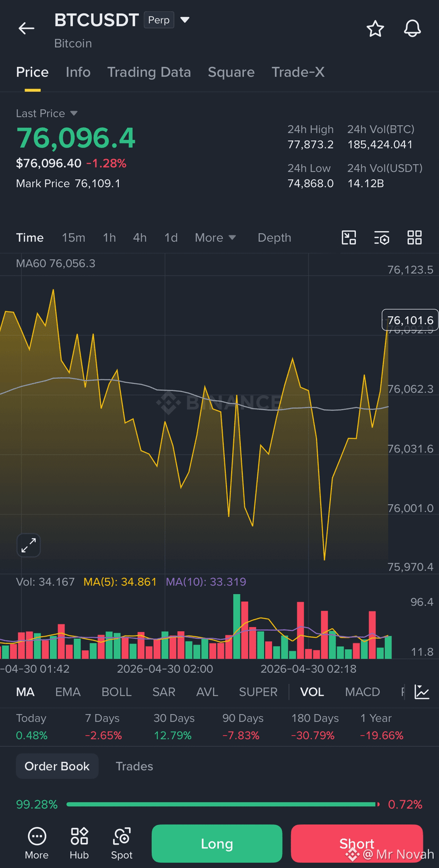Tap the 7 Days -2.65% value
Screen dimensions: 439x868
point(103,735)
